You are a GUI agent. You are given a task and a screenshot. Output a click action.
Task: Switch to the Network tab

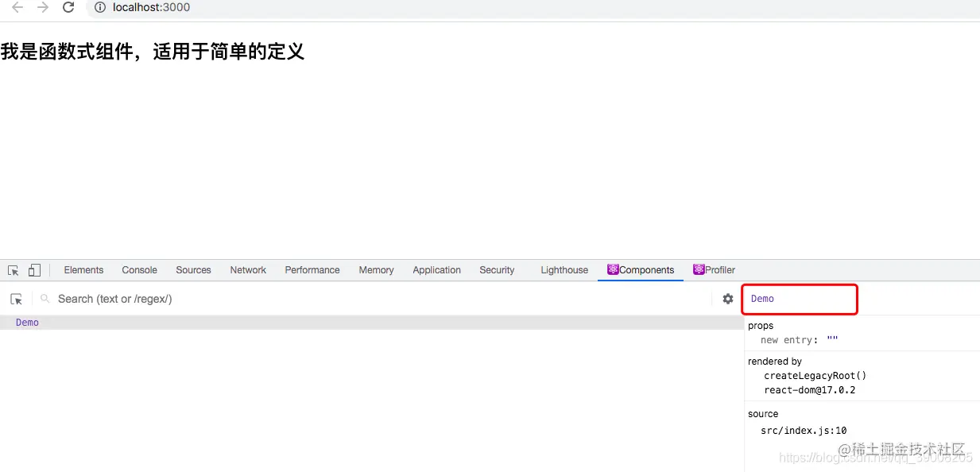(x=247, y=270)
